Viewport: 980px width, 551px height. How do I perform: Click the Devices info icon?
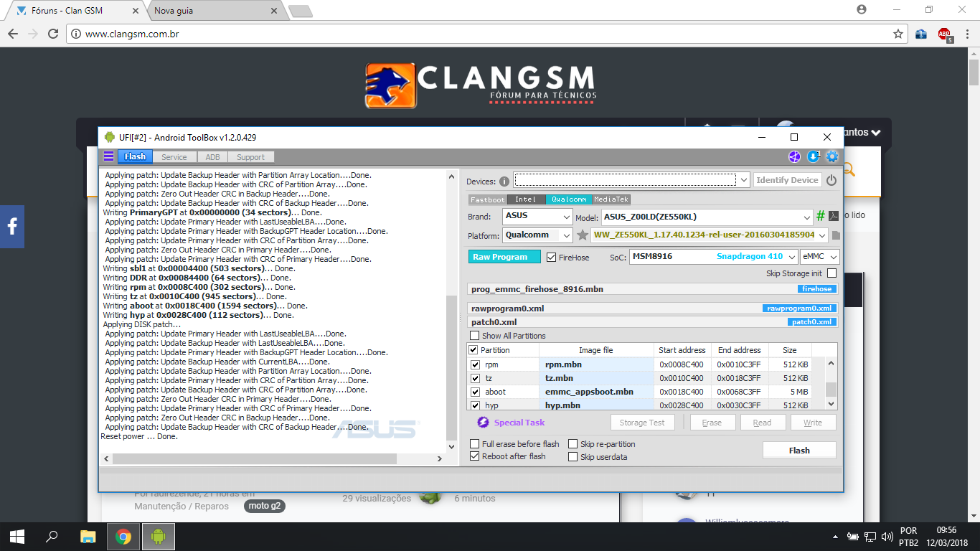tap(504, 181)
